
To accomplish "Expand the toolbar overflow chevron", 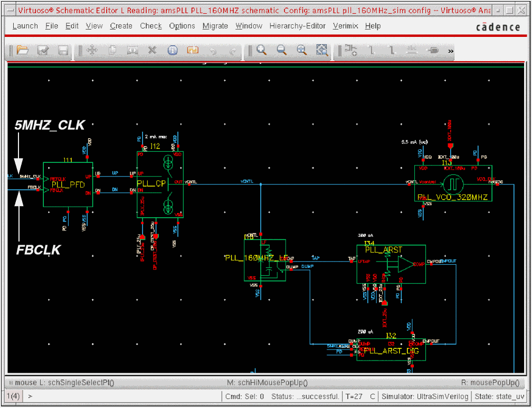I will click(450, 51).
